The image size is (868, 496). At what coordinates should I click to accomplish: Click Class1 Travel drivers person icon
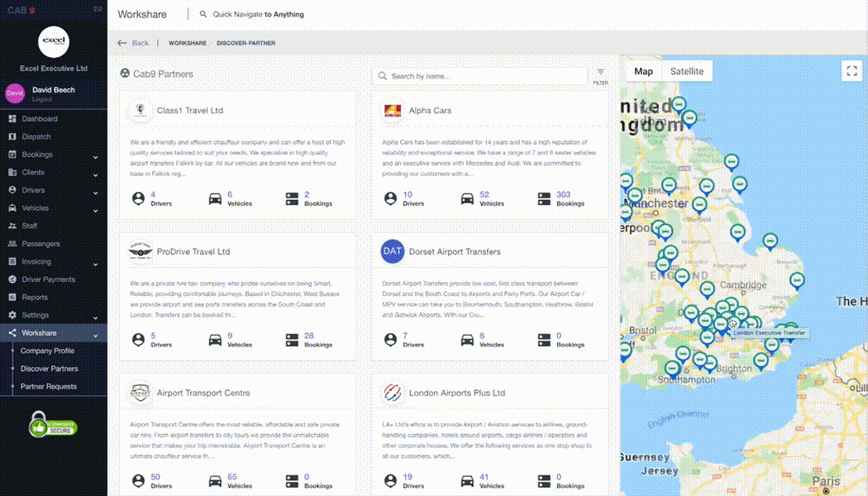(x=138, y=198)
